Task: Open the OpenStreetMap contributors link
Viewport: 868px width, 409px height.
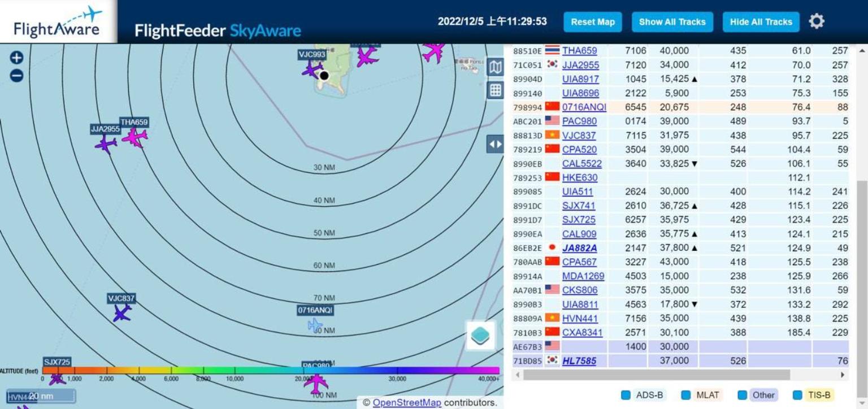Action: (406, 403)
